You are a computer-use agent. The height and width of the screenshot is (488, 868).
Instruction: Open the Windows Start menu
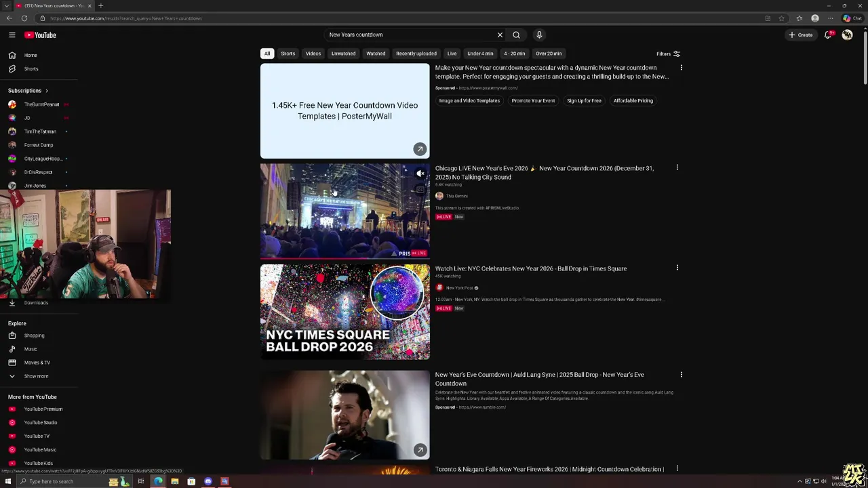point(8,481)
